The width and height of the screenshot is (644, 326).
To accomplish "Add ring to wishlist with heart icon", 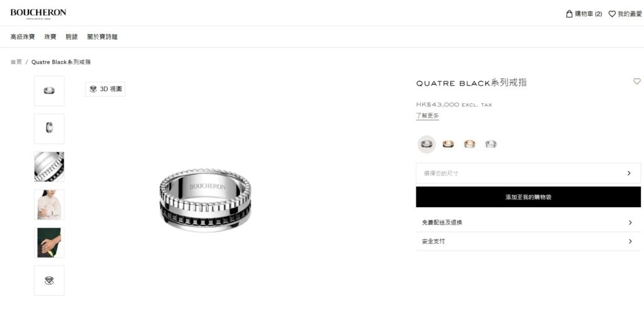I will click(x=636, y=81).
